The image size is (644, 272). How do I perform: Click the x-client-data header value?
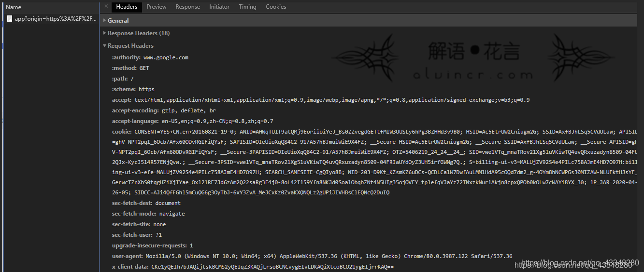click(272, 267)
